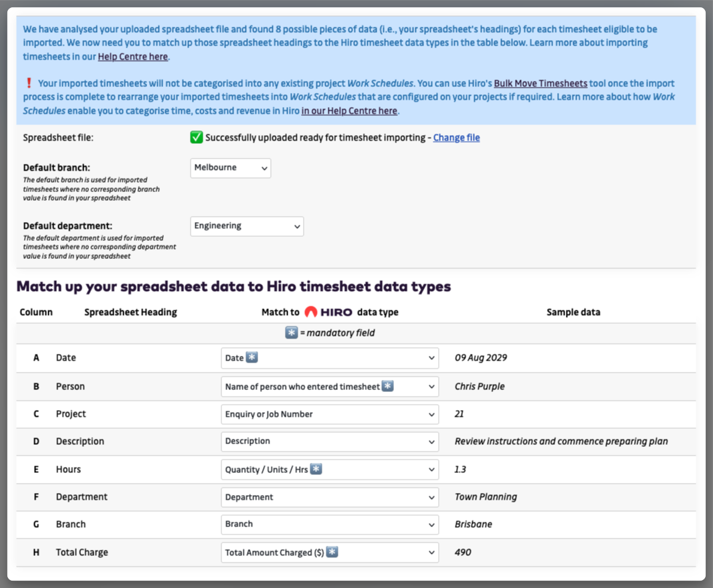
Task: Open the Branch data type dropdown in row G
Action: (x=330, y=524)
